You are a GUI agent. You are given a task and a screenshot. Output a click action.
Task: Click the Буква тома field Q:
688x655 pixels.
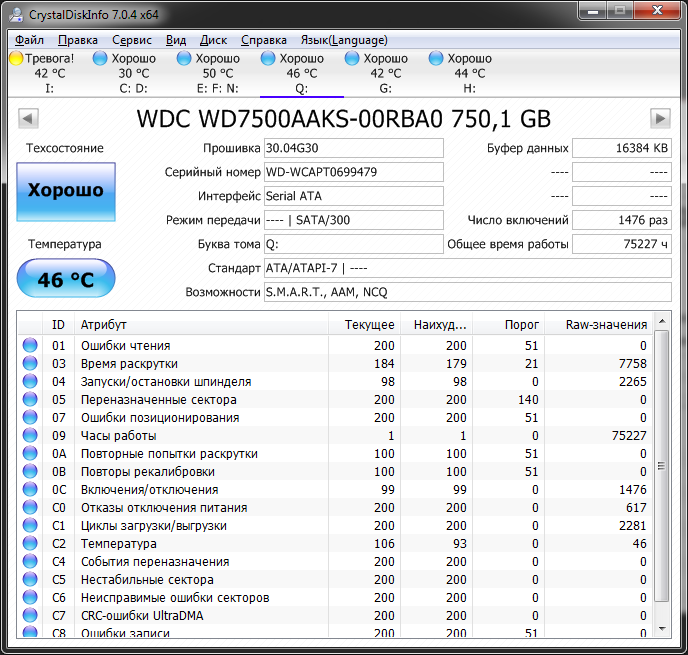pyautogui.click(x=353, y=244)
